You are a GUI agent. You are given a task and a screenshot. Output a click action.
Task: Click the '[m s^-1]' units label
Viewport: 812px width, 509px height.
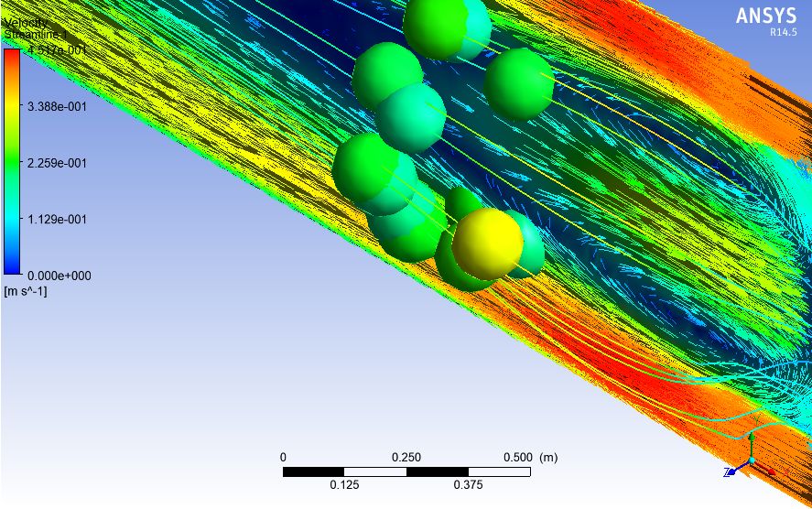pyautogui.click(x=26, y=291)
